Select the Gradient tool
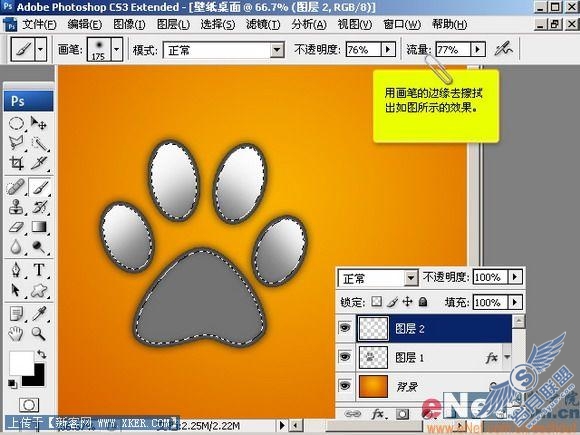Viewport: 580px width, 435px height. point(39,227)
